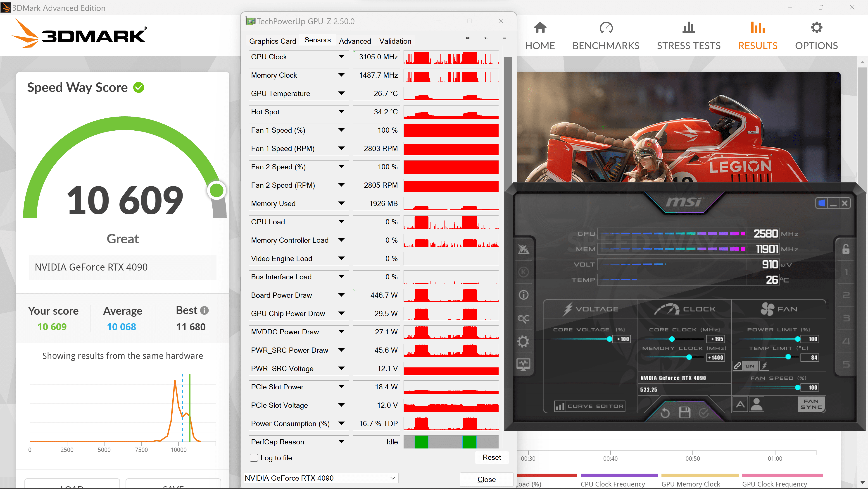Click the 3DMark logo

click(80, 34)
